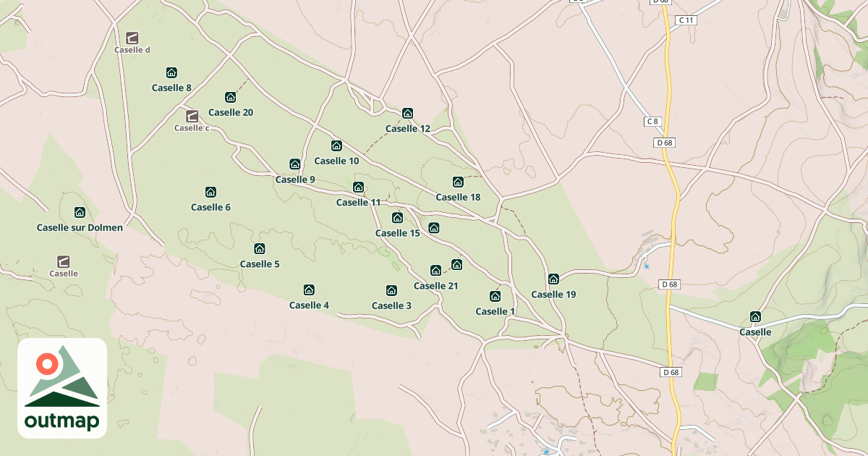Viewport: 868px width, 456px height.
Task: Click the "Caselle c" text label
Action: pyautogui.click(x=192, y=128)
